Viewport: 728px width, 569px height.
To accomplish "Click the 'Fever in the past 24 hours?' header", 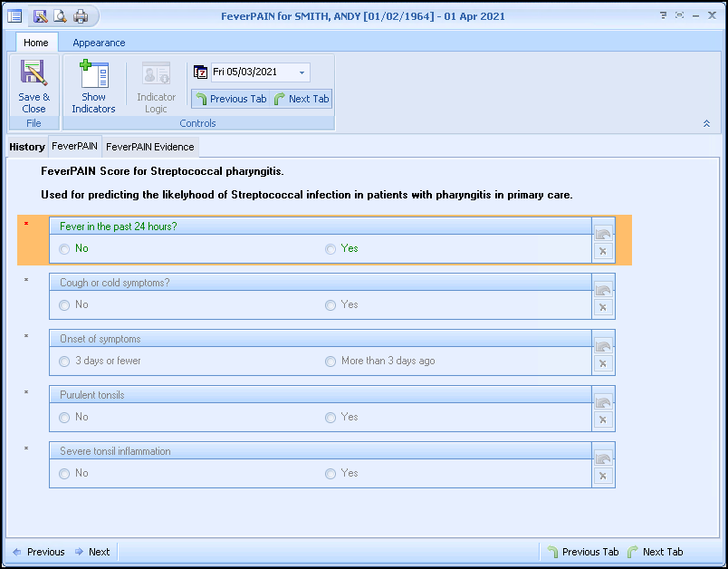I will pyautogui.click(x=321, y=227).
